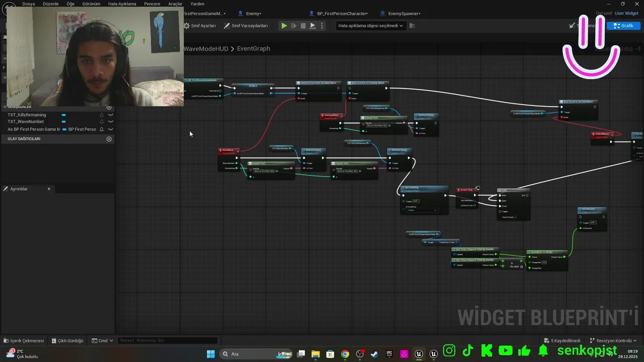Open File Explorer from taskbar
Screen dimensions: 644x362
coord(315,354)
